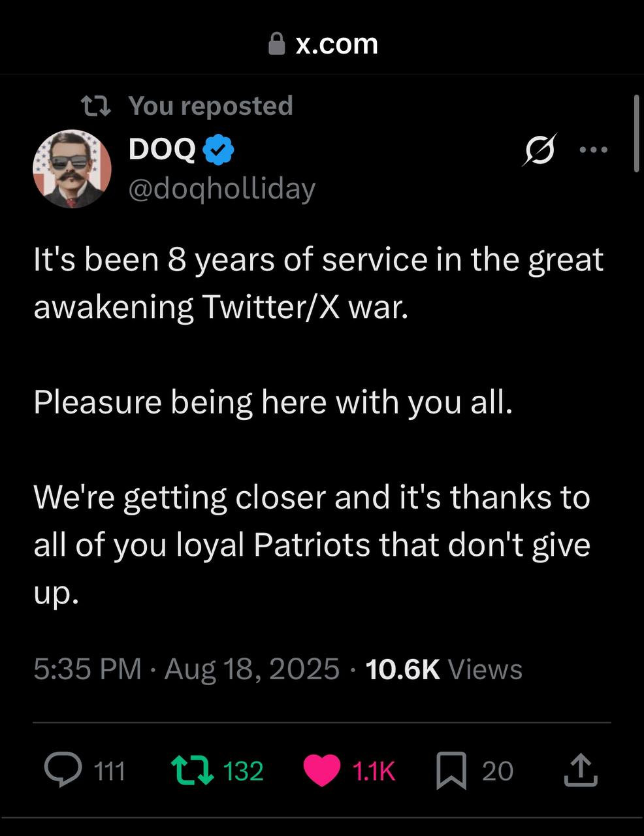Open the three-dot more options menu
The height and width of the screenshot is (836, 644).
594,150
